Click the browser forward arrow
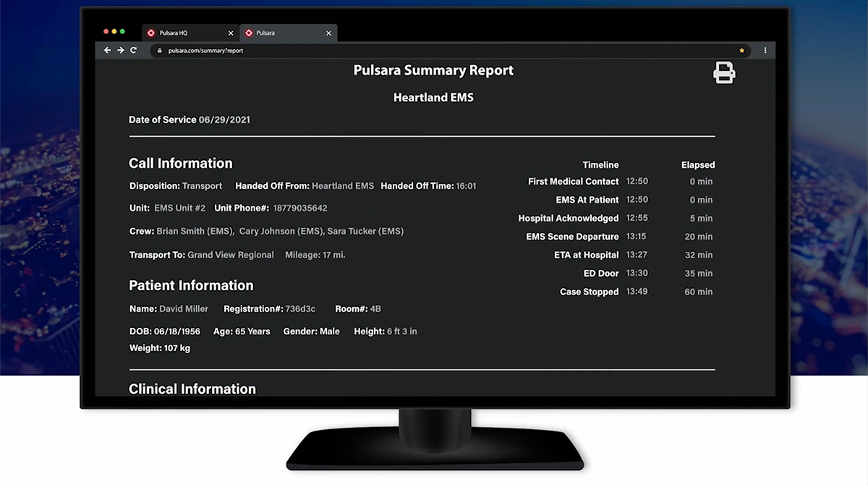This screenshot has width=868, height=485. [121, 51]
